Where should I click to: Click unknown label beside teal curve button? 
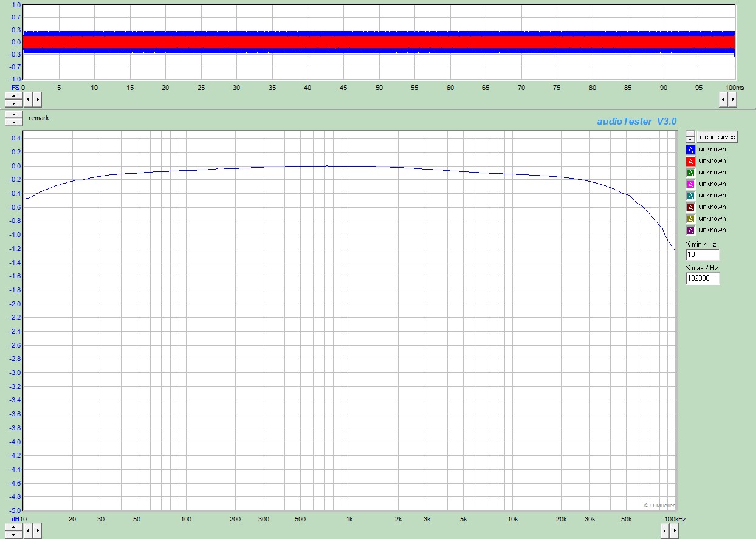click(x=712, y=196)
